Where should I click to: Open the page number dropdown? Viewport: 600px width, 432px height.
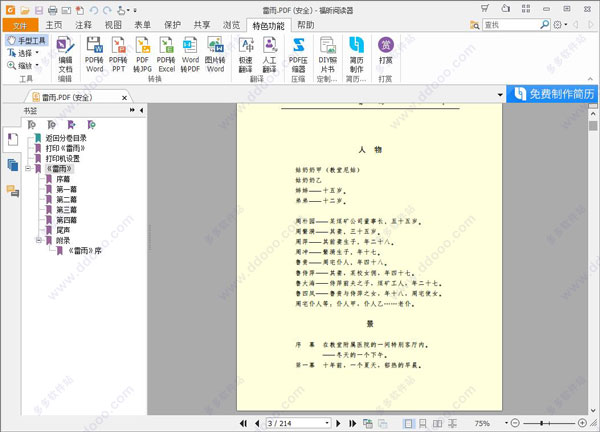(327, 423)
